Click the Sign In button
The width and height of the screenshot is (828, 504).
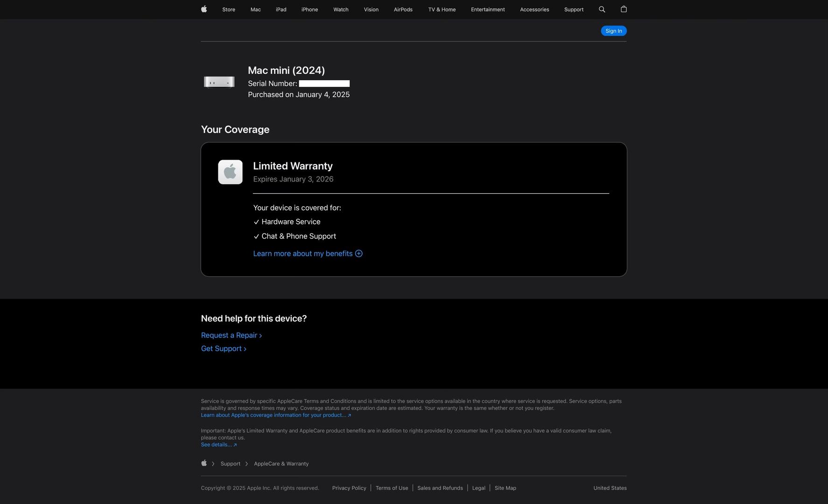[x=614, y=31]
